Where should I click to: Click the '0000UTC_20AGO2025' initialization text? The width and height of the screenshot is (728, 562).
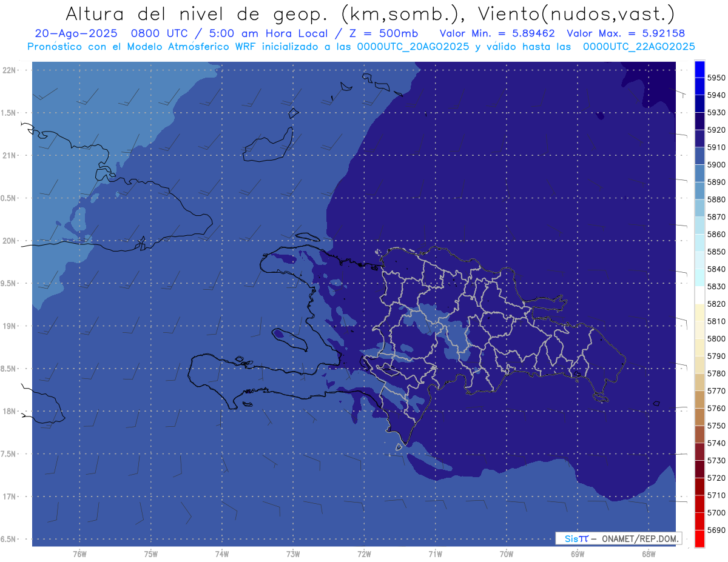click(413, 46)
